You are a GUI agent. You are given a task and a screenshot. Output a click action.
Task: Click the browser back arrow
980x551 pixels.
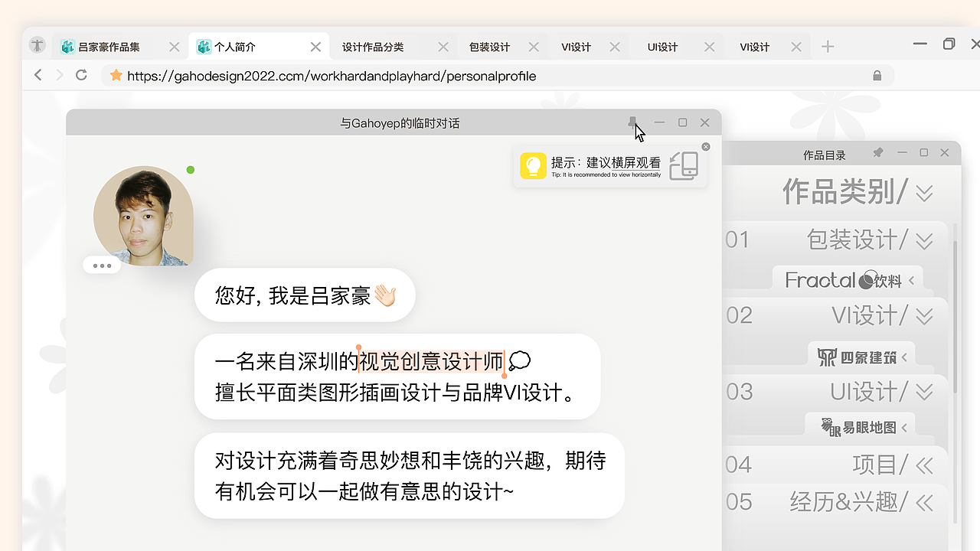tap(38, 75)
